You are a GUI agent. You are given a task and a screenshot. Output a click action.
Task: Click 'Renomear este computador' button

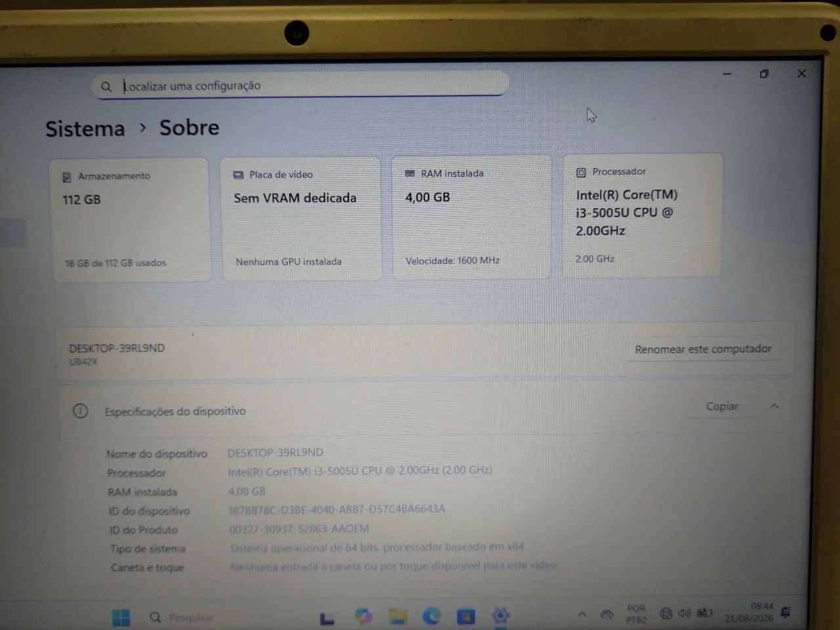[x=703, y=349]
